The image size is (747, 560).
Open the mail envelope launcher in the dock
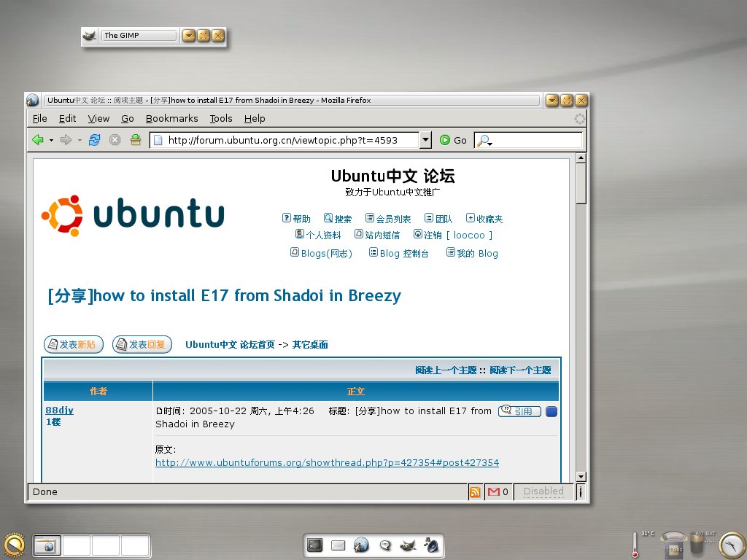[338, 545]
